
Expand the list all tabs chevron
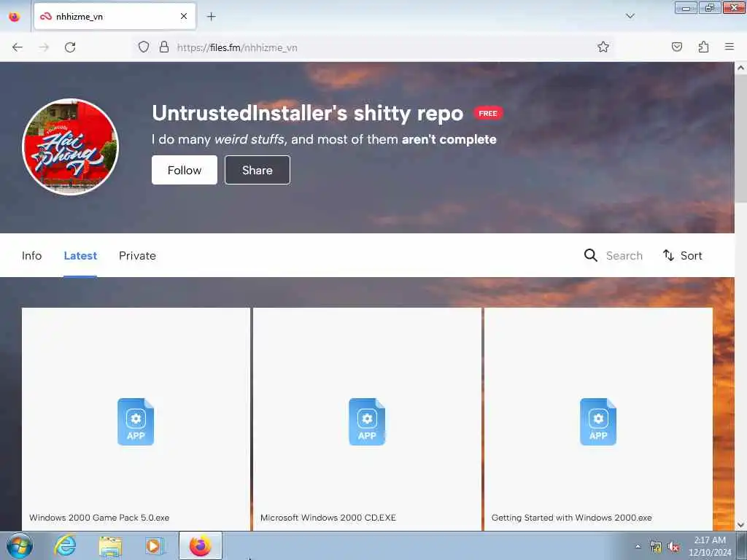tap(630, 16)
